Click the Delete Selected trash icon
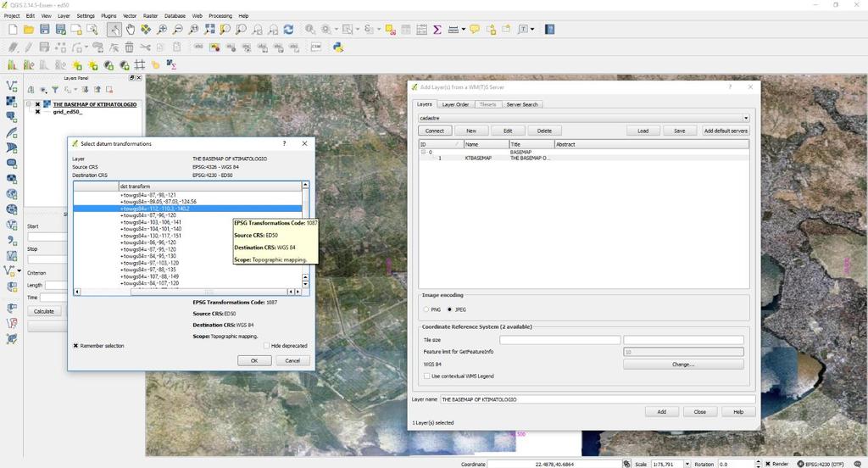Image resolution: width=868 pixels, height=468 pixels. point(129,47)
